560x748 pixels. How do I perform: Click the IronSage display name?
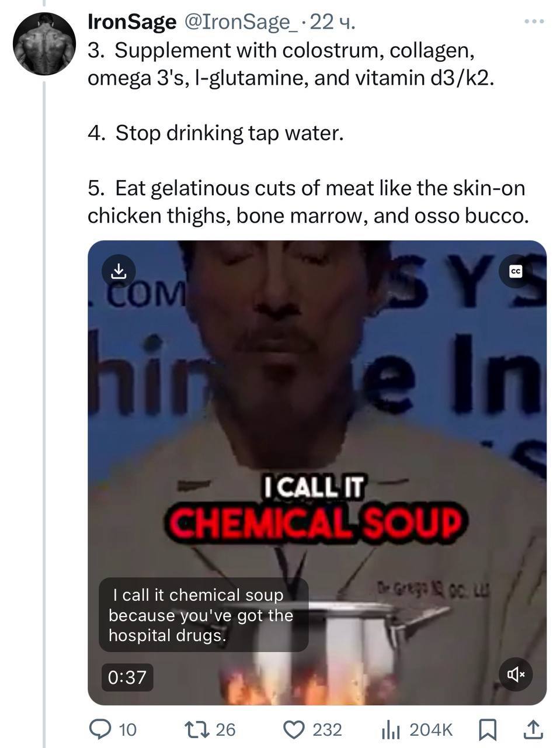131,22
